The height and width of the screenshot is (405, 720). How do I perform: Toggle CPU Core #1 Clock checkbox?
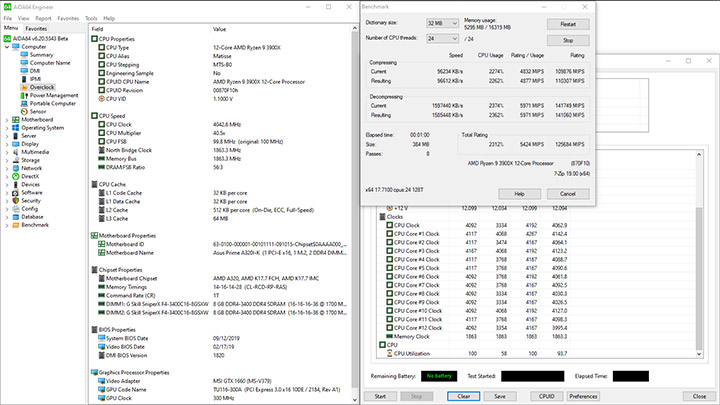coord(389,234)
